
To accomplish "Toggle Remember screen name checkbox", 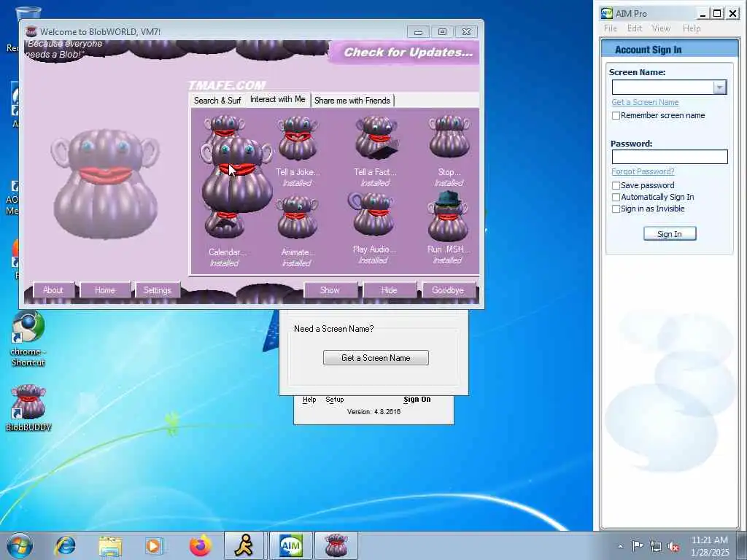I will click(x=616, y=116).
